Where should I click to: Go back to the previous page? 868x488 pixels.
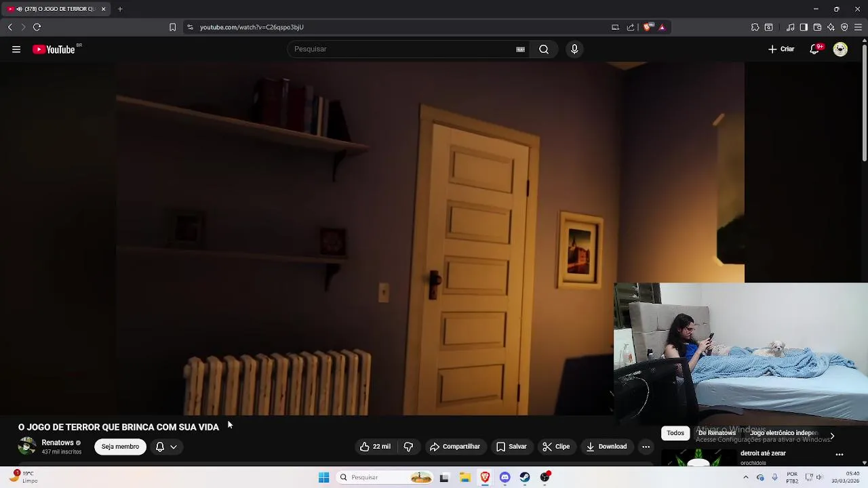(x=9, y=27)
